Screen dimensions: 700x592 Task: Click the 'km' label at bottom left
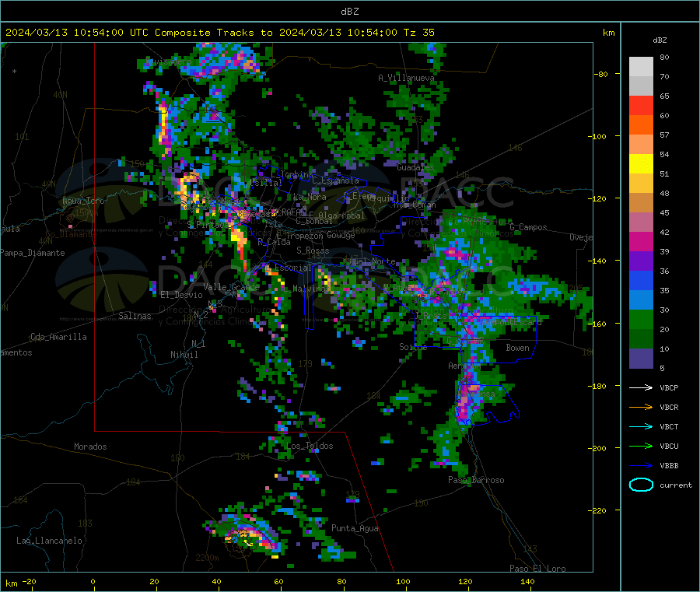click(11, 583)
